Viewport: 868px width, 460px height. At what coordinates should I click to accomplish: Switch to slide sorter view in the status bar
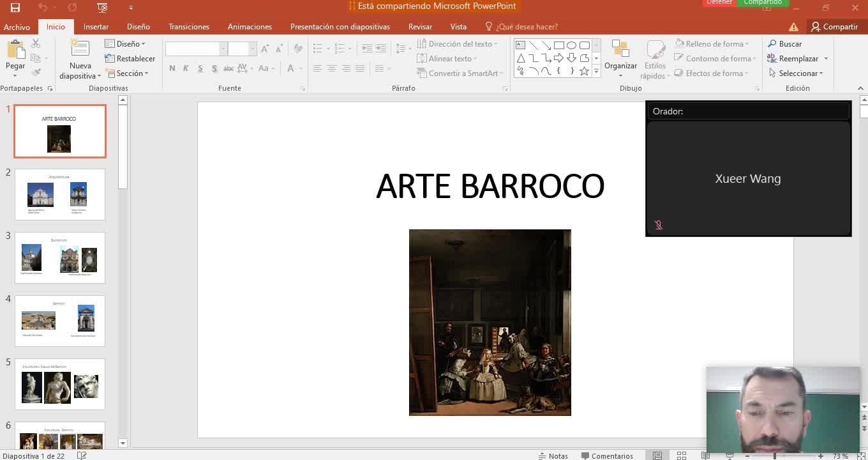tap(681, 456)
